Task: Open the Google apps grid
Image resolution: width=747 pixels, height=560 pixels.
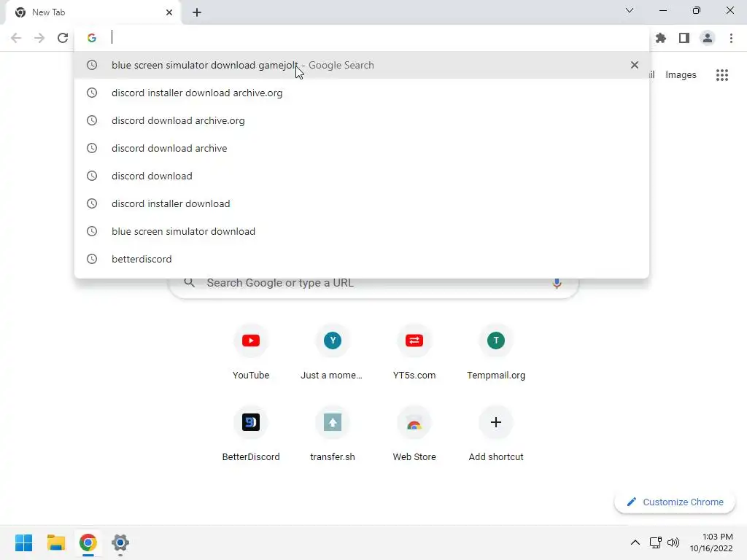Action: click(721, 75)
